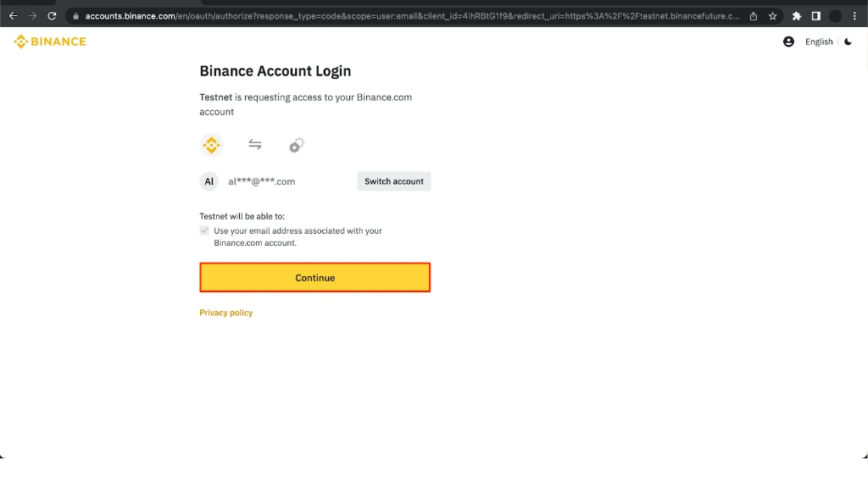This screenshot has height=488, width=868.
Task: Open Chrome three-dot menu
Action: tap(854, 16)
